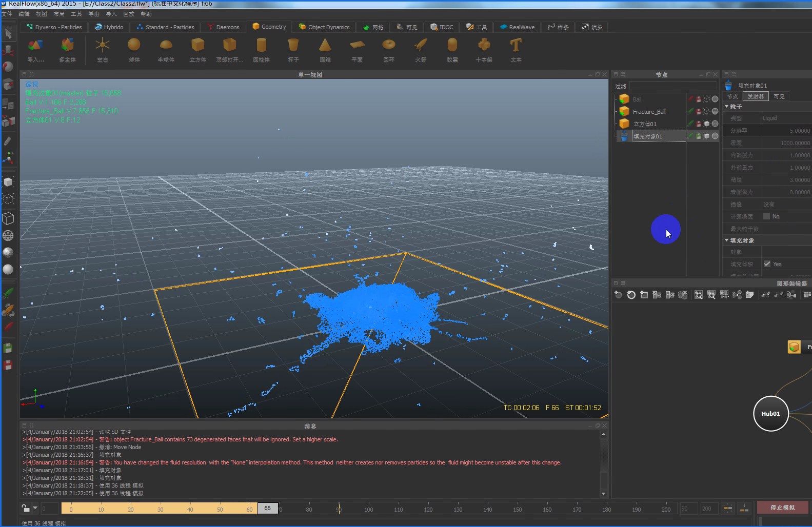Open the dropdown arrow next to timeline lock
Screen dimensions: 812x527
pyautogui.click(x=35, y=508)
